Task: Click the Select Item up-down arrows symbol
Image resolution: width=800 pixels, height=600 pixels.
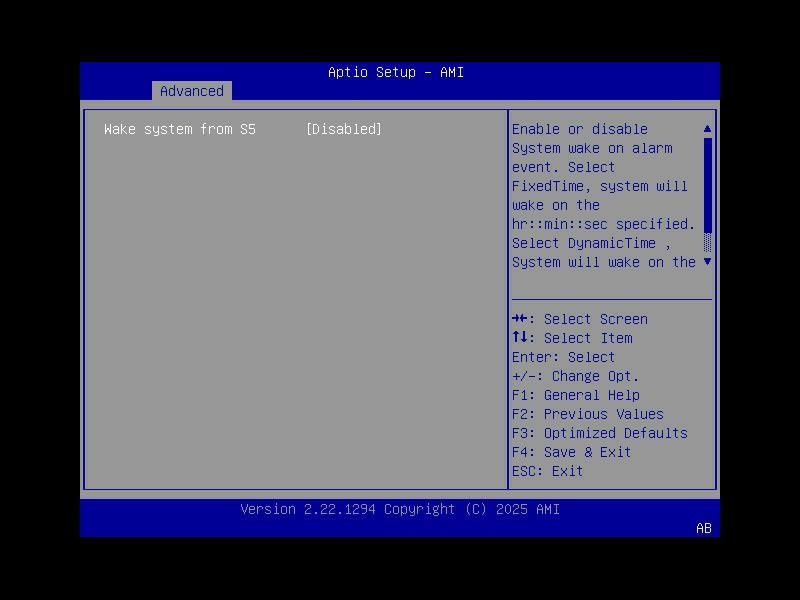Action: point(521,338)
